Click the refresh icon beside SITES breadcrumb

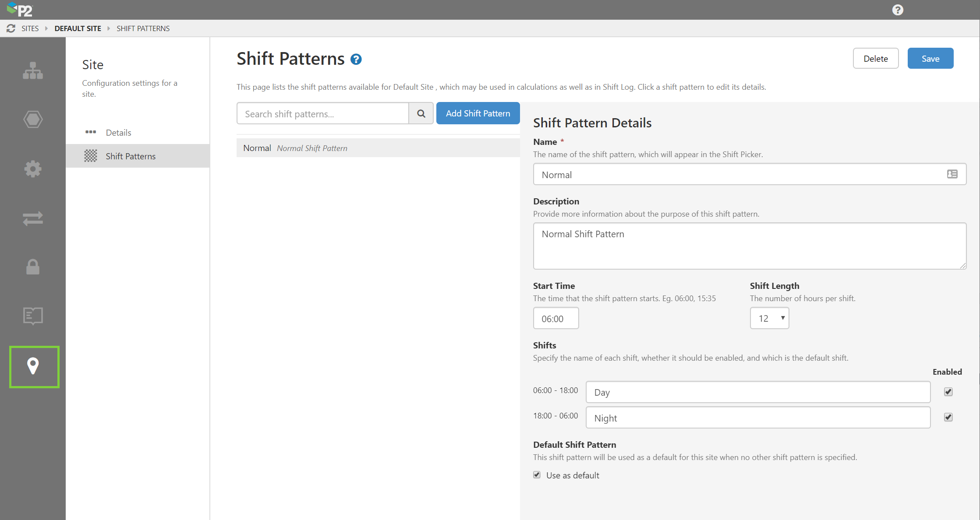(x=11, y=28)
